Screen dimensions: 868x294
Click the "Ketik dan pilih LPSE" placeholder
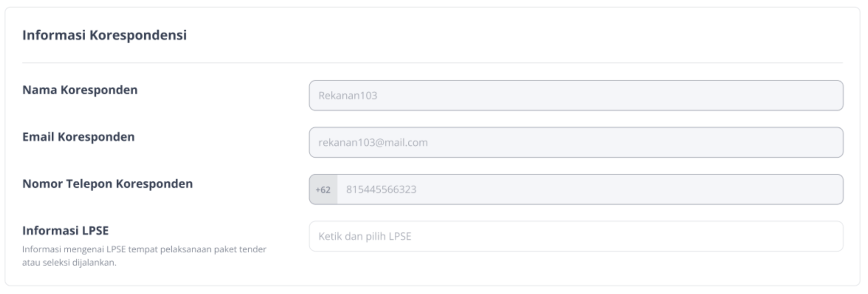[364, 236]
